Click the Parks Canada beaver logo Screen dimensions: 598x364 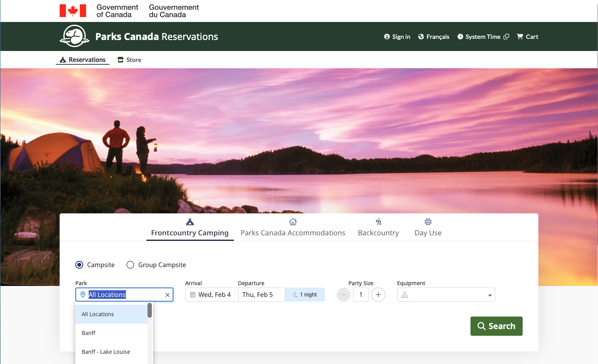coord(74,36)
